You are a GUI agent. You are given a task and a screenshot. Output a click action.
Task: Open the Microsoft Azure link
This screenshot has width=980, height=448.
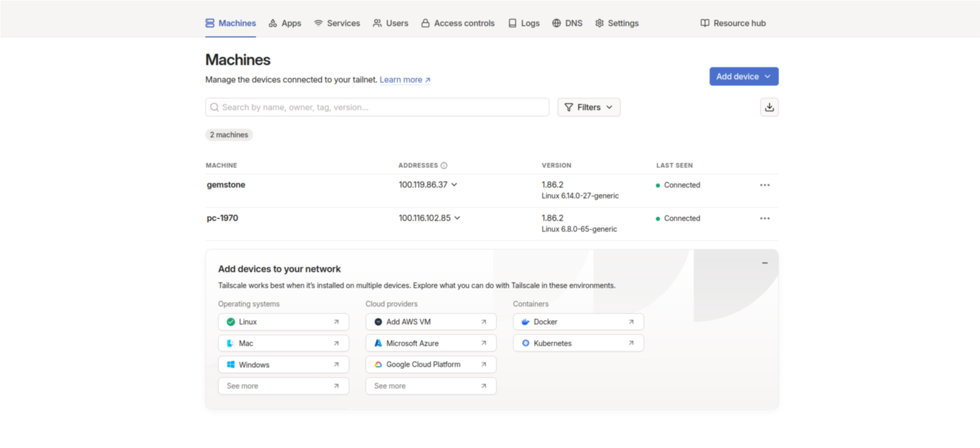[x=431, y=343]
